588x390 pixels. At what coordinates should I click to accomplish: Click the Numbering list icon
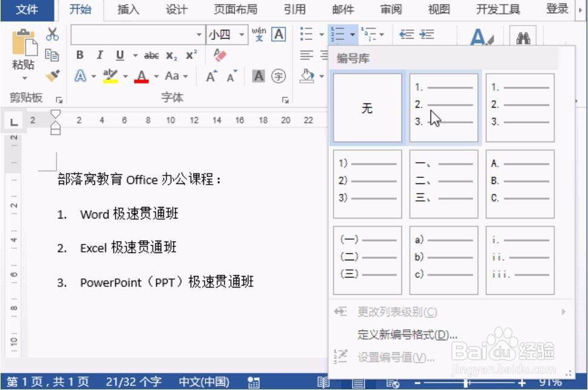tap(337, 34)
